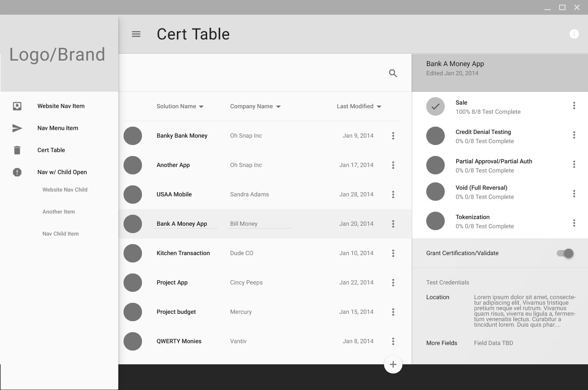Go to Another Item in navigation

pyautogui.click(x=59, y=212)
